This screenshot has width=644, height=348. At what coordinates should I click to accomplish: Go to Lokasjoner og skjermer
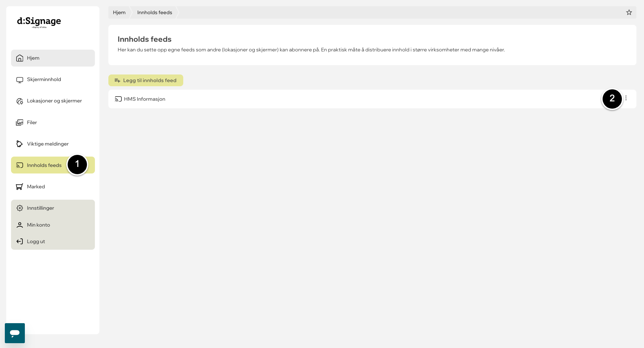click(x=53, y=101)
